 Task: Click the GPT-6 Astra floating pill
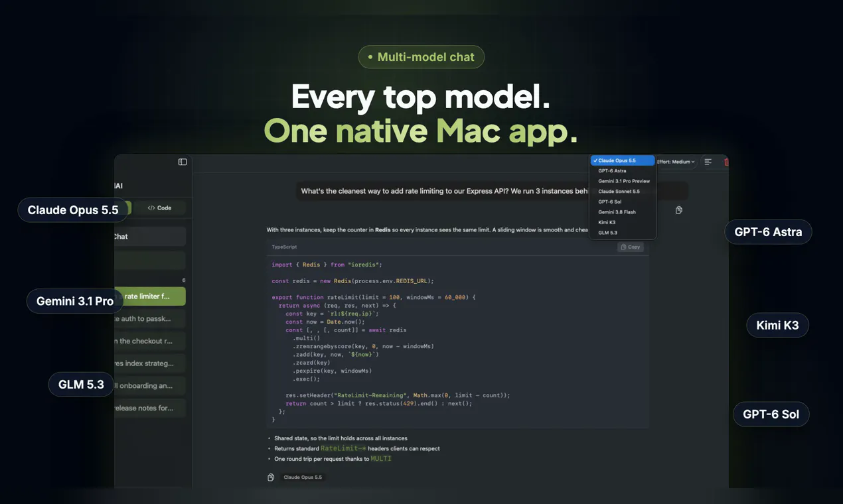click(x=768, y=232)
